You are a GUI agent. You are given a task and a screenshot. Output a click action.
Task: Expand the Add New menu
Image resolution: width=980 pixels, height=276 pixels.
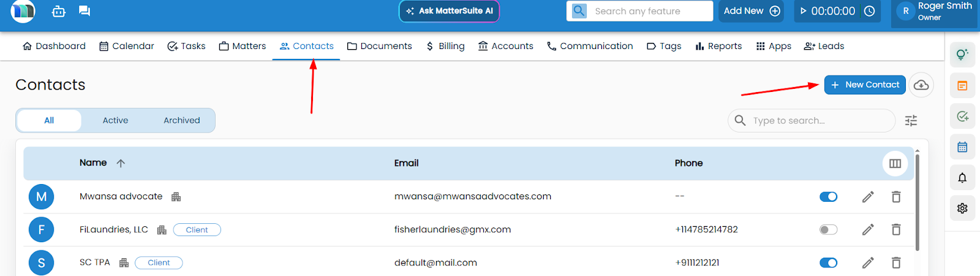point(752,11)
